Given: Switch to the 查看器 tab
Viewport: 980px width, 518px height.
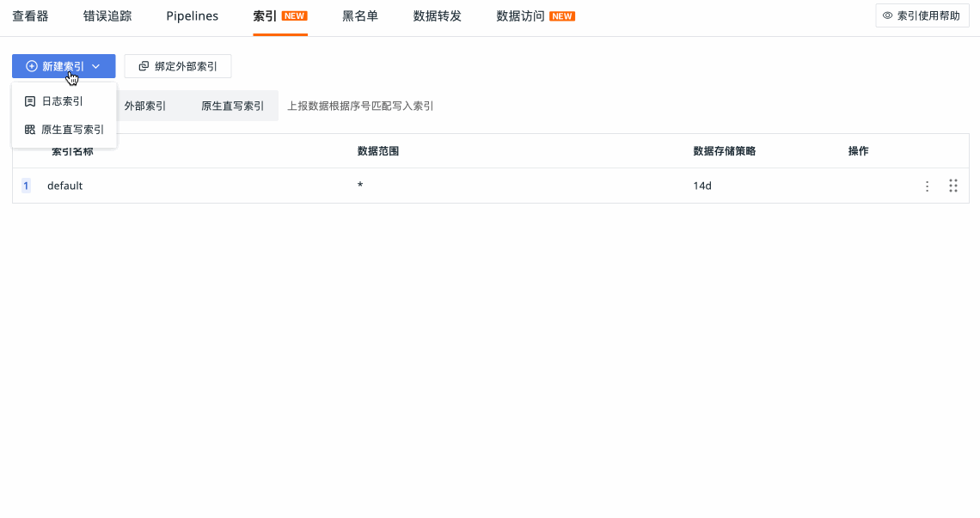Looking at the screenshot, I should click(30, 15).
